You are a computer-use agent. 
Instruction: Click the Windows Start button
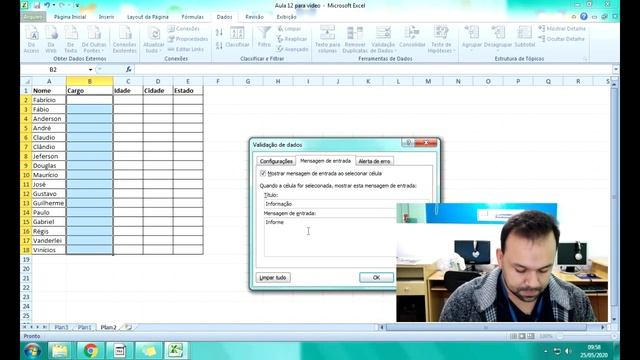click(32, 351)
